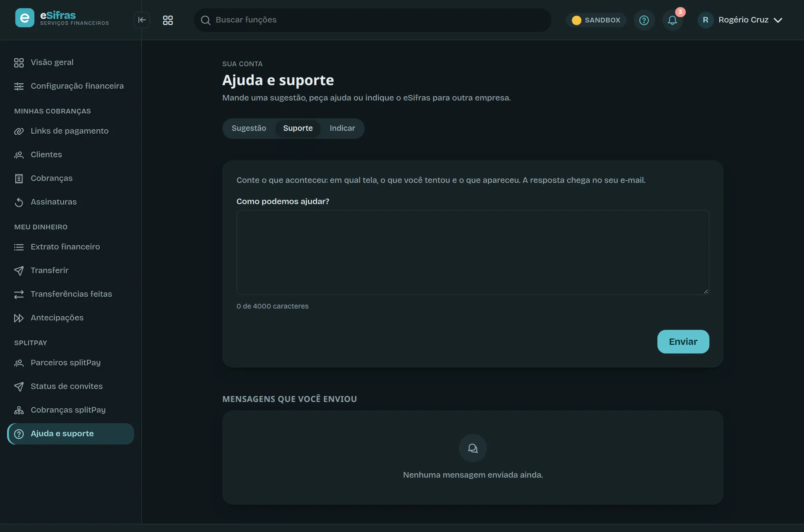Image resolution: width=804 pixels, height=532 pixels.
Task: Go to Cobranças splitPay
Action: click(71, 410)
